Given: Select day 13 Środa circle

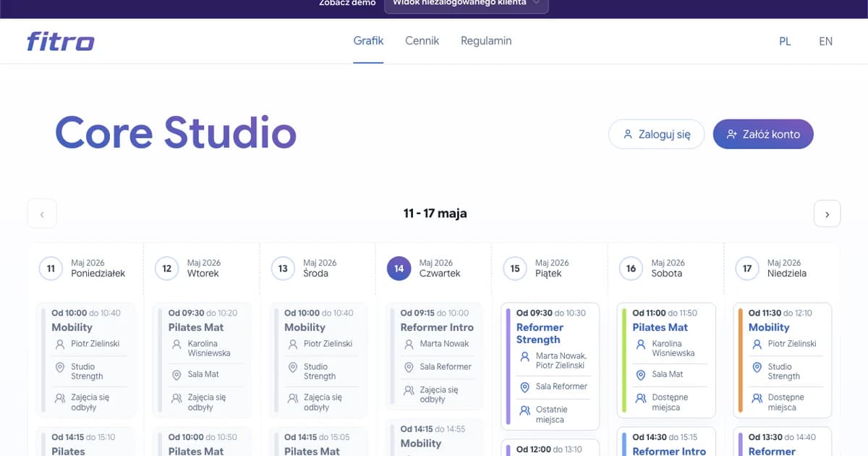Looking at the screenshot, I should tap(283, 269).
